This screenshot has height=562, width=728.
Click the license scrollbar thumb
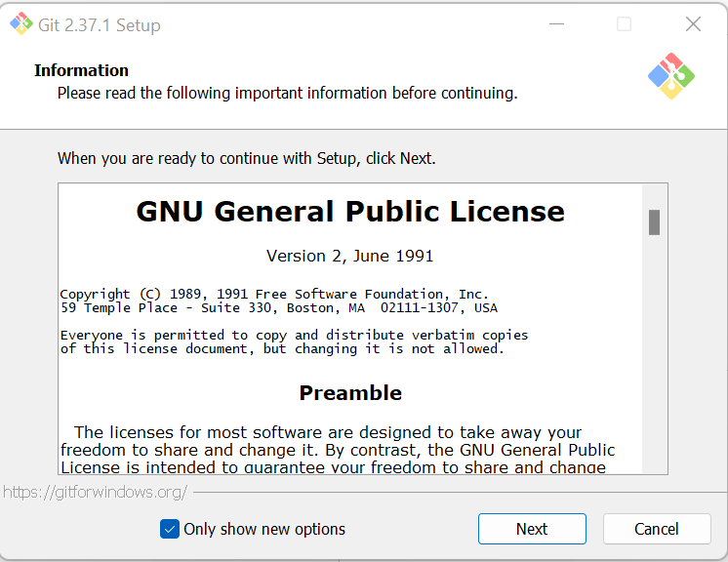(654, 222)
